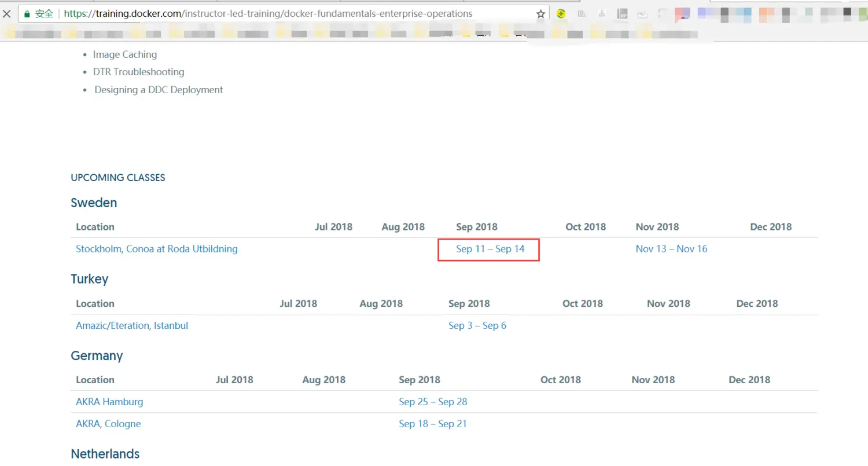This screenshot has height=466, width=868.
Task: Click Sweden table's Location column header
Action: tap(95, 227)
